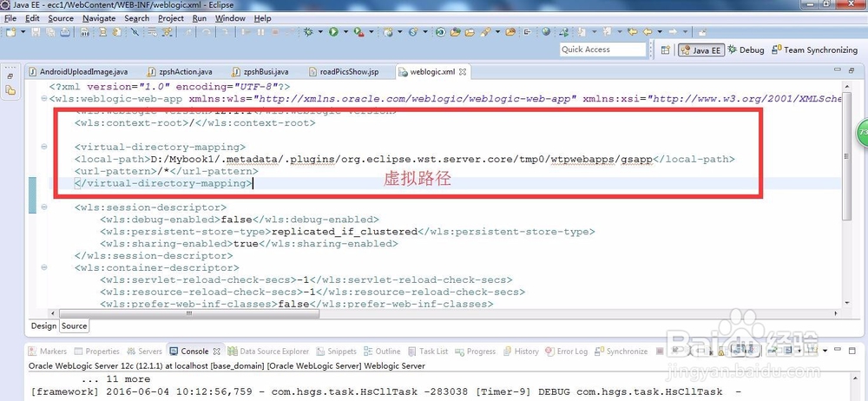Click the Project Explorer icon in left sidebar
The width and height of the screenshot is (868, 401).
click(10, 90)
